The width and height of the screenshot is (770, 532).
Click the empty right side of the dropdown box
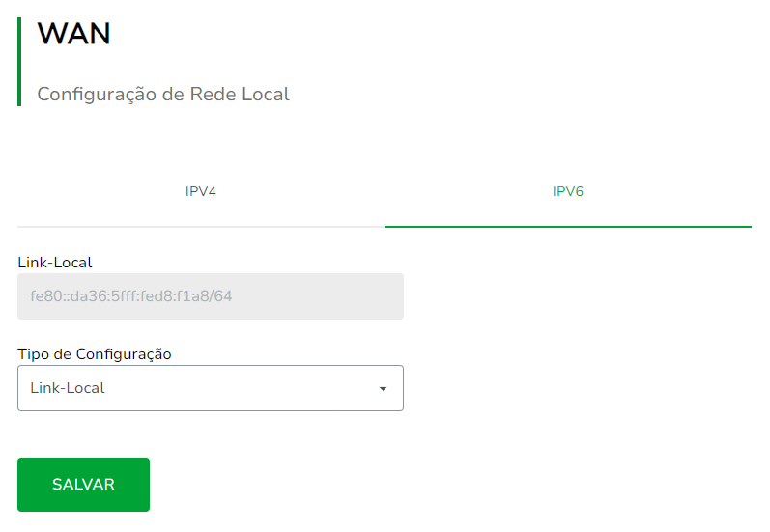(x=290, y=388)
